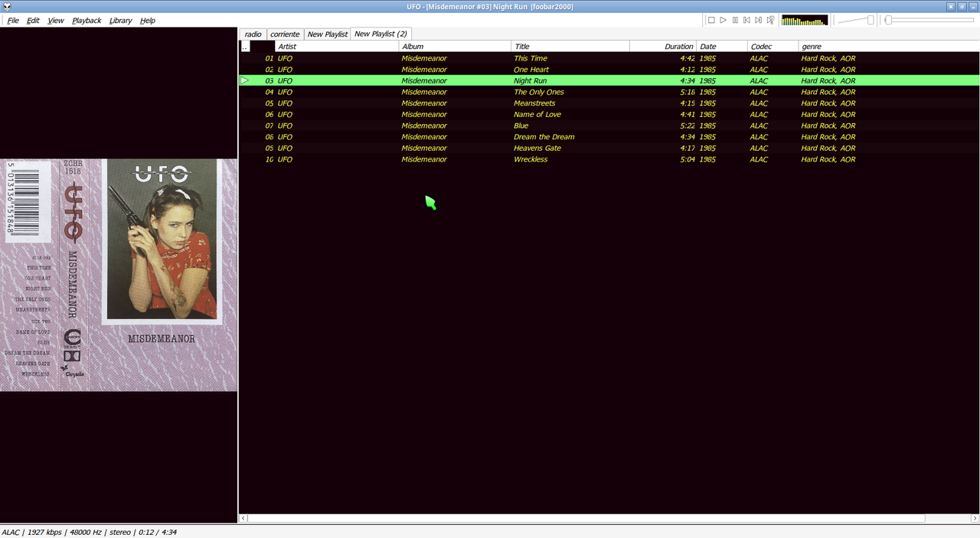This screenshot has width=980, height=538.
Task: Click the ALAC codec cell for This Time
Action: (x=759, y=58)
